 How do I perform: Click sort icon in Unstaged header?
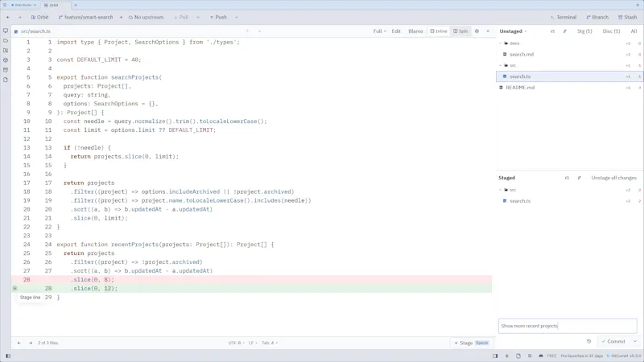pos(565,31)
